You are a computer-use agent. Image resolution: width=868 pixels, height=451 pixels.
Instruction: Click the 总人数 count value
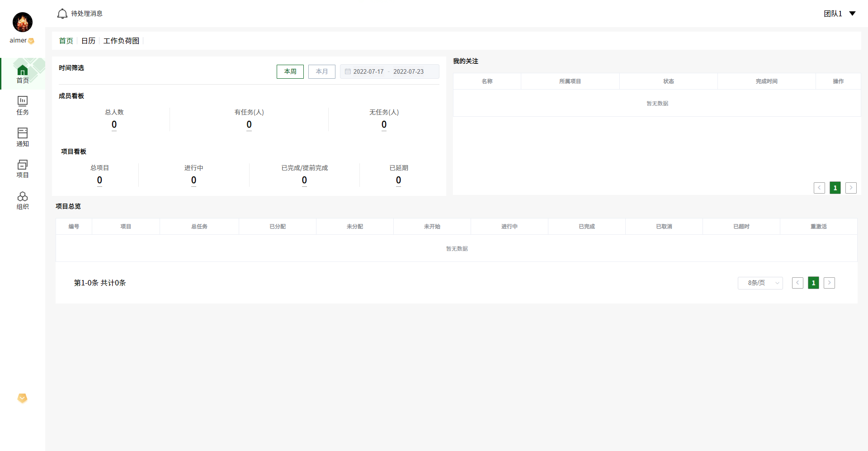click(114, 124)
